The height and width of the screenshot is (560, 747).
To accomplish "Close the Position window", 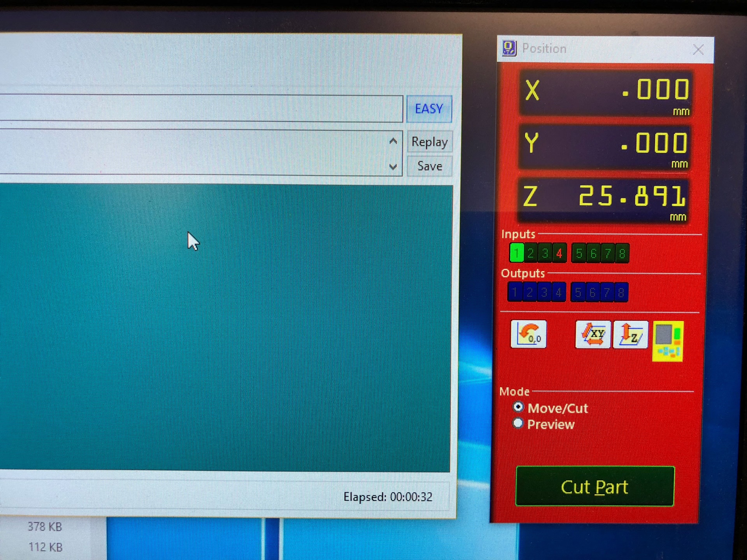I will pos(698,49).
